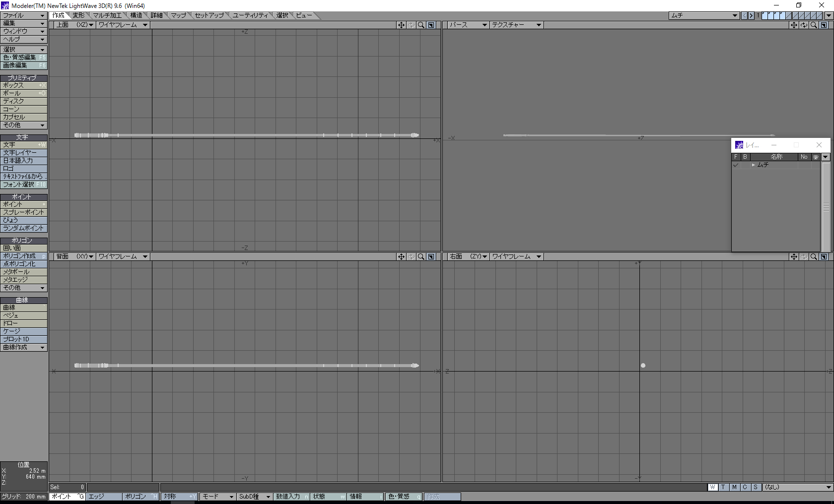The height and width of the screenshot is (504, 834).
Task: Toggle symmetry mode (対称) in the bottom bar
Action: [179, 497]
